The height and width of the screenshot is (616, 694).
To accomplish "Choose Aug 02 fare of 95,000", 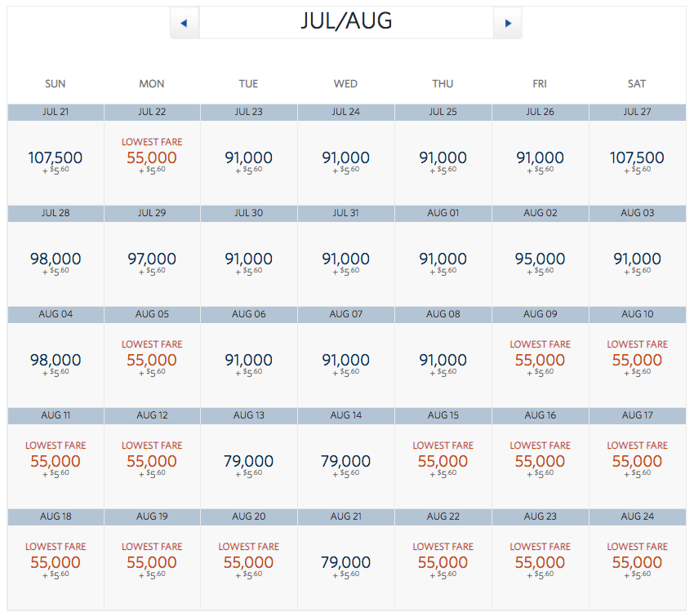I will click(540, 259).
